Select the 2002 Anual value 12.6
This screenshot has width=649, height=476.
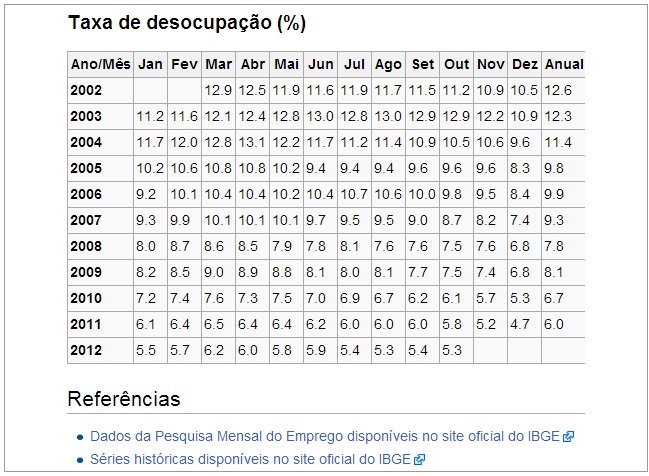coord(558,90)
